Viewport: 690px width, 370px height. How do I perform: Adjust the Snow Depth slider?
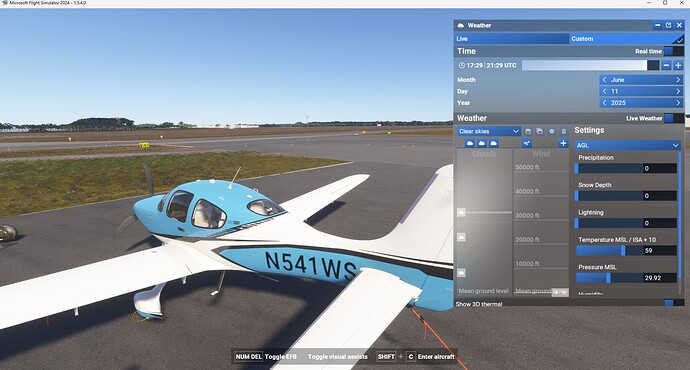coord(609,196)
